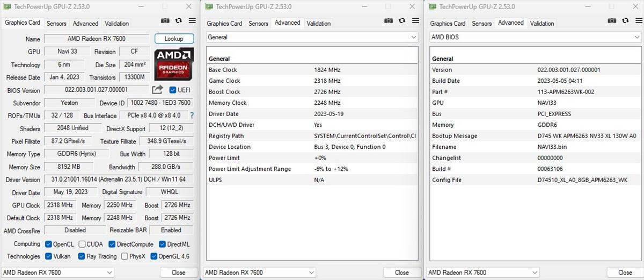Open Sensors tab in middle window
Image resolution: width=644 pixels, height=280 pixels.
click(x=258, y=24)
